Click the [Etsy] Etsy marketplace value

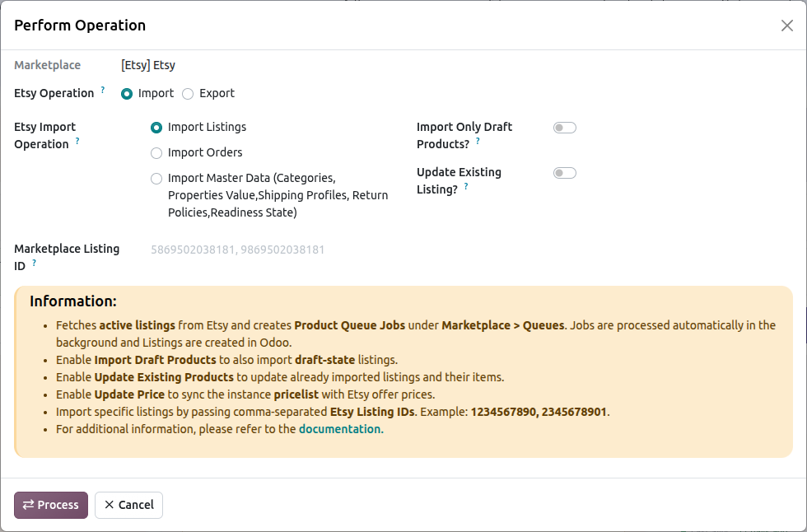click(x=148, y=65)
